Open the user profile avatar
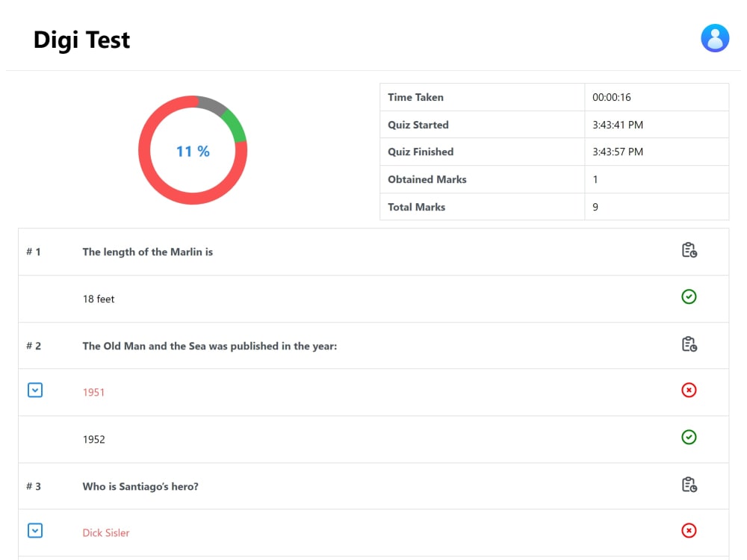 point(714,37)
